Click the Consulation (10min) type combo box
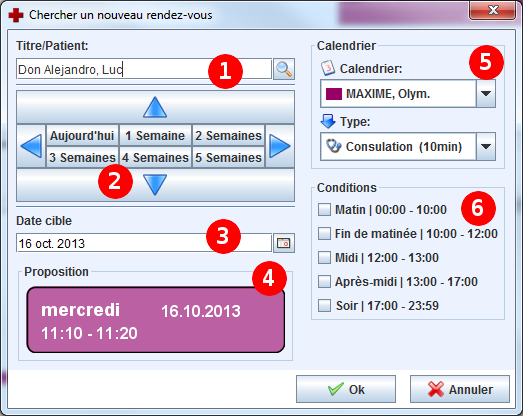The image size is (523, 416). point(408,146)
